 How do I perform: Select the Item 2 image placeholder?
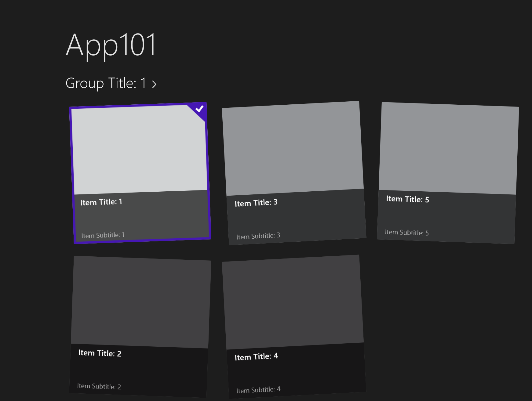(x=141, y=302)
